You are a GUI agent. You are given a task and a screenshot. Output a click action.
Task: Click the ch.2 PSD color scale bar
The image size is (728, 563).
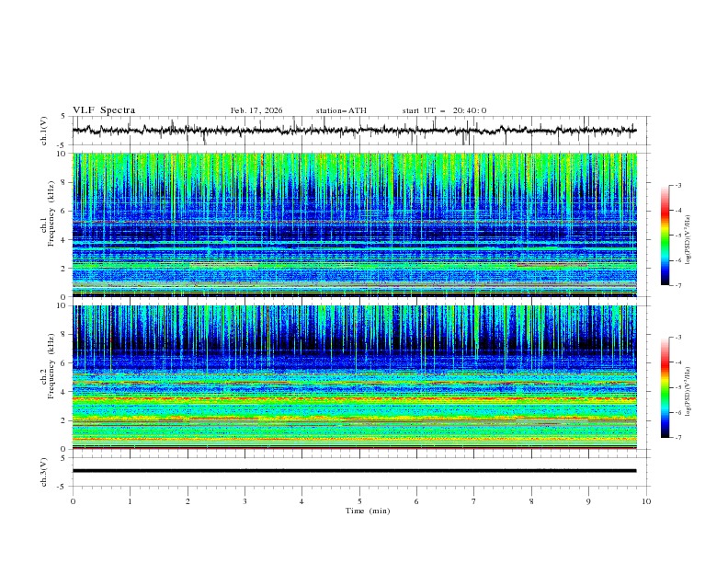(x=665, y=387)
